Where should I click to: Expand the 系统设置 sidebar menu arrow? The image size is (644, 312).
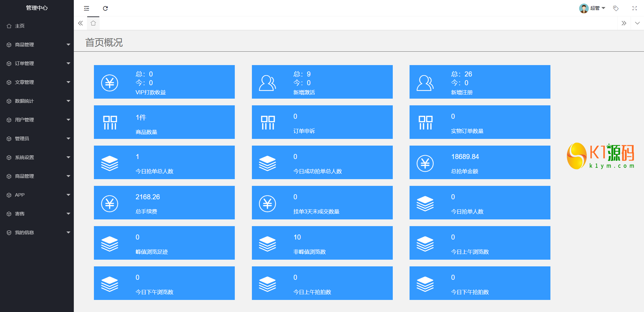click(68, 157)
